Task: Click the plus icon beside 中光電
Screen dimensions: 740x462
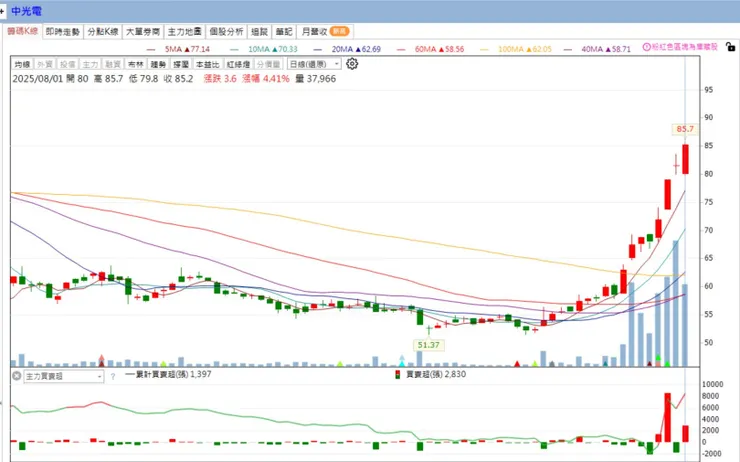Action: point(2,11)
